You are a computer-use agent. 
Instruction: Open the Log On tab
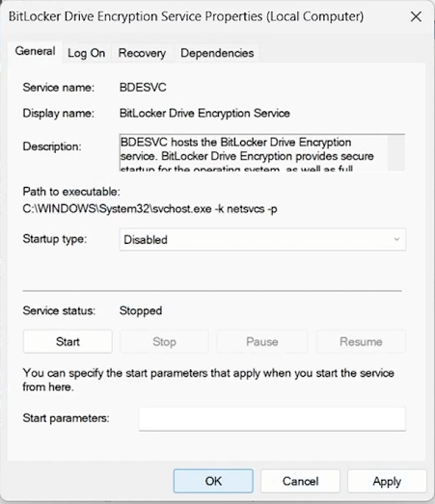pos(86,53)
